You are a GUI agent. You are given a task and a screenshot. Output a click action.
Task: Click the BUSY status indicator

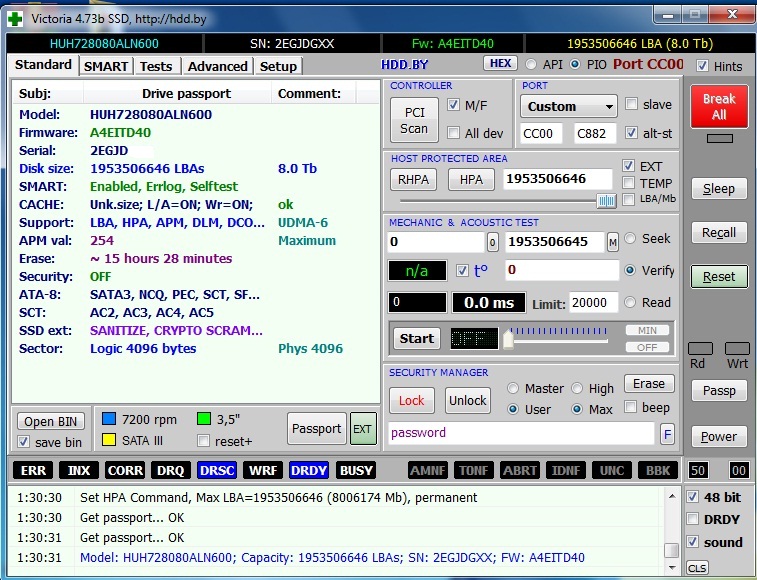click(x=356, y=470)
